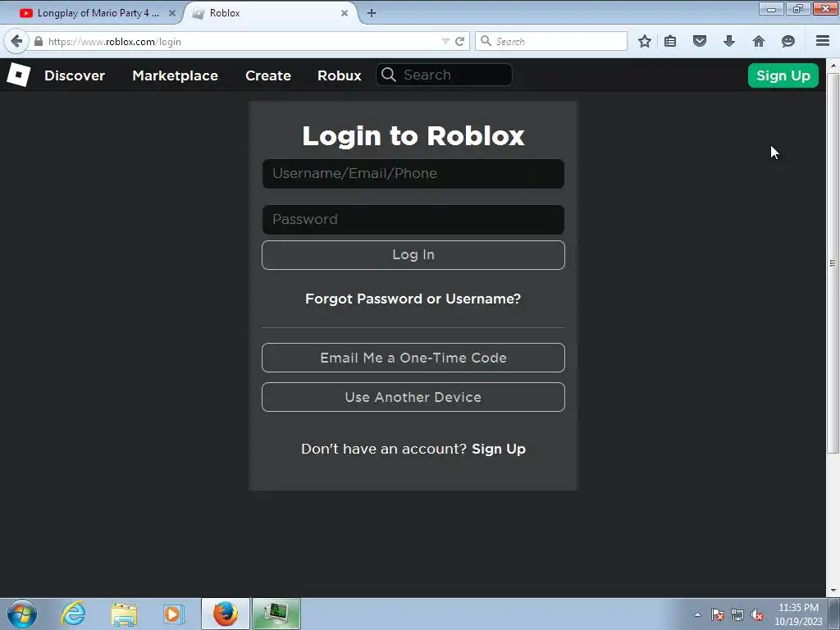840x630 pixels.
Task: Open Firefox hamburger menu
Action: point(823,41)
